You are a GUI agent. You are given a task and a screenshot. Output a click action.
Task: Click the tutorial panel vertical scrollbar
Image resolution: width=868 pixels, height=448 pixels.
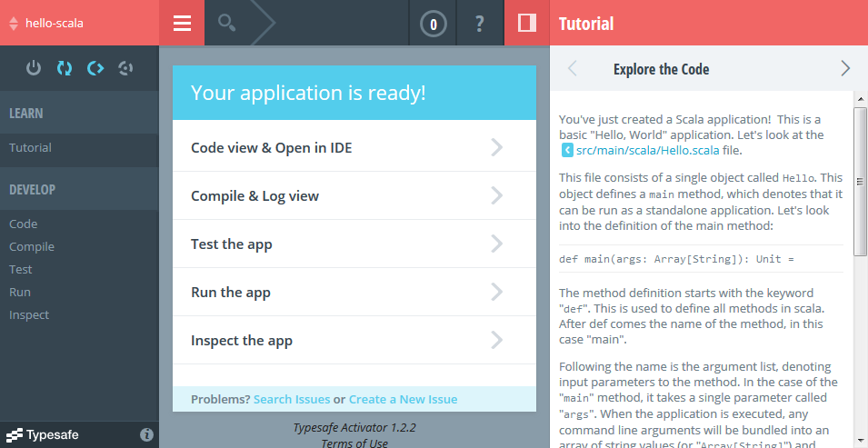pos(860,182)
